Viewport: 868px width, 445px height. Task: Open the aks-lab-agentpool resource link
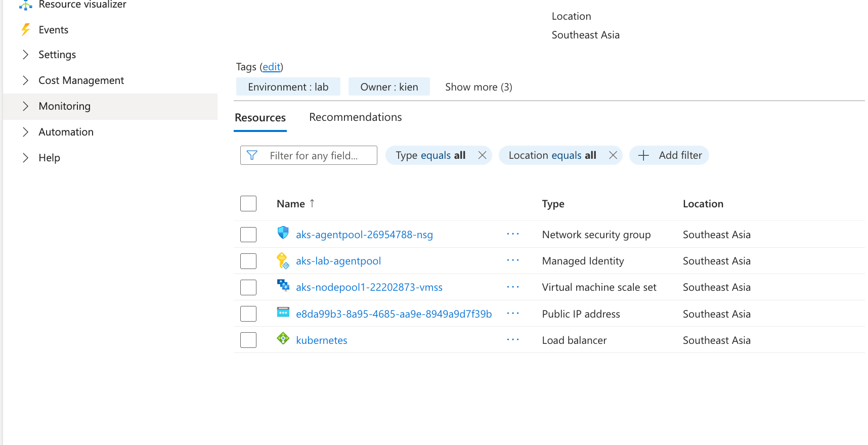pos(338,261)
